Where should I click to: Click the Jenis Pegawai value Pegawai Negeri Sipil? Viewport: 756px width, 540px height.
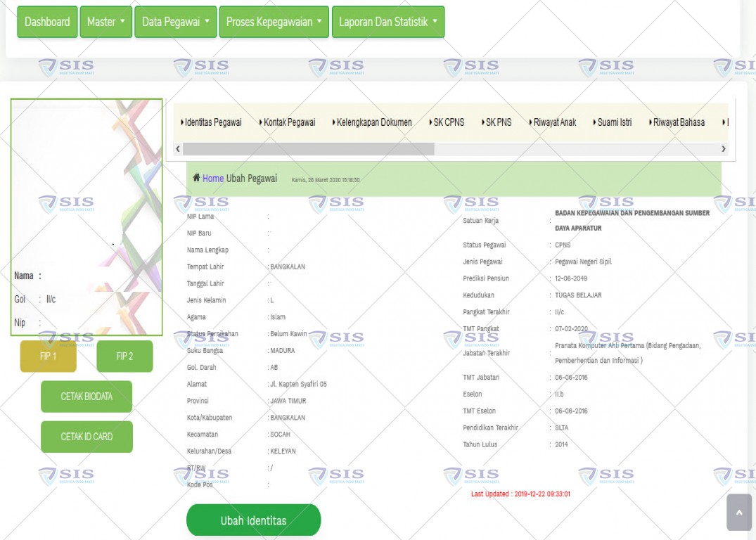point(583,262)
